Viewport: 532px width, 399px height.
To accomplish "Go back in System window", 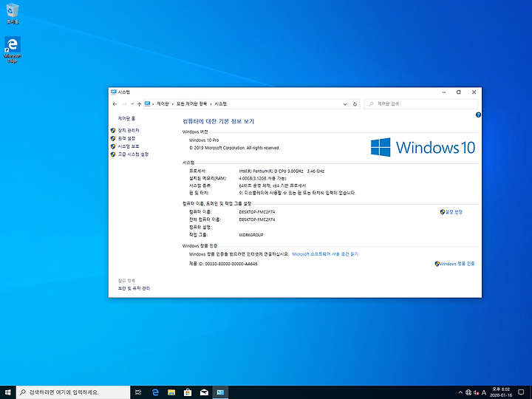I will (x=115, y=104).
